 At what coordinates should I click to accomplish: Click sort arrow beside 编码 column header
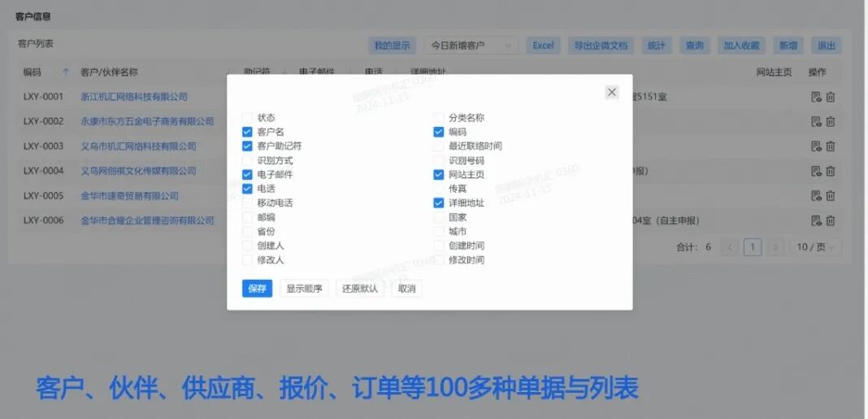(66, 72)
